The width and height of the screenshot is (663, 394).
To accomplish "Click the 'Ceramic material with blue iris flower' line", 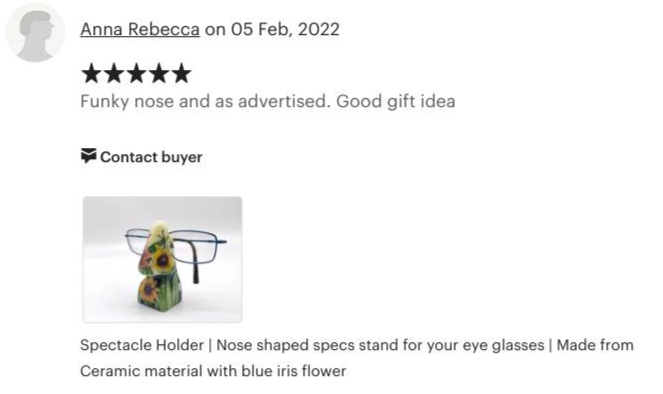I will coord(213,371).
